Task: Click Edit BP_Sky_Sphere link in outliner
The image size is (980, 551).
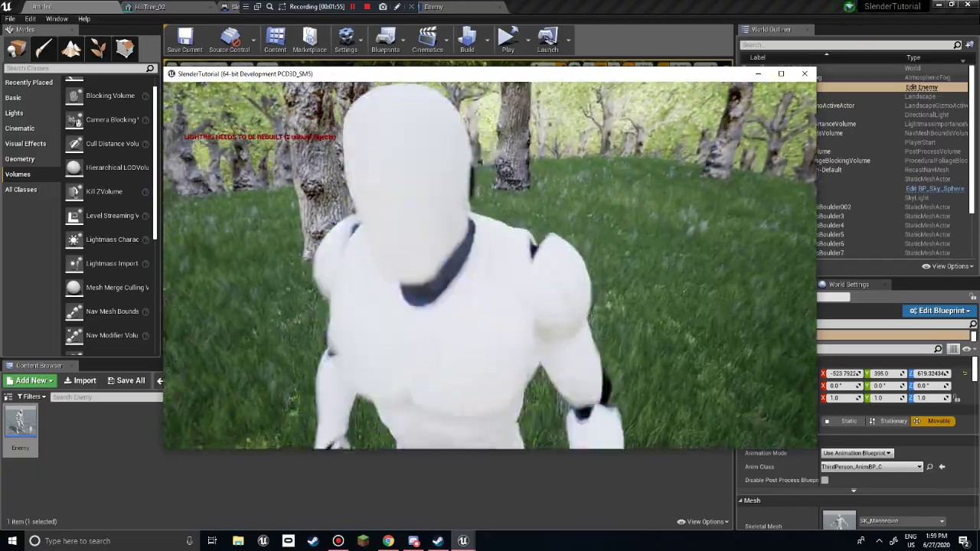Action: [935, 188]
